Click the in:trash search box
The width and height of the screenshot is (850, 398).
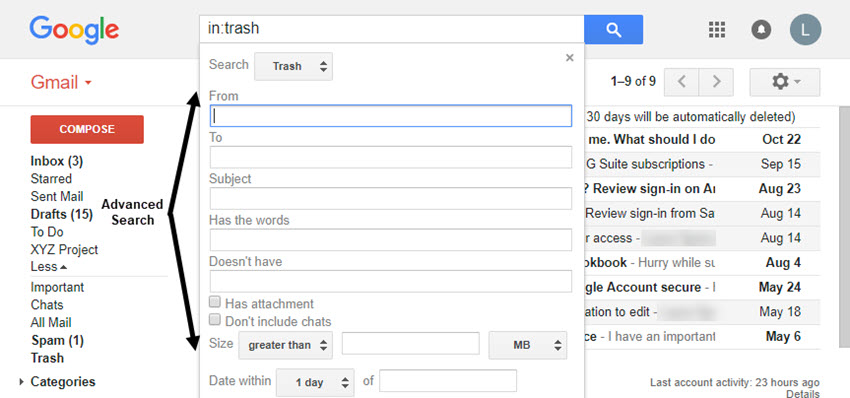click(x=391, y=29)
